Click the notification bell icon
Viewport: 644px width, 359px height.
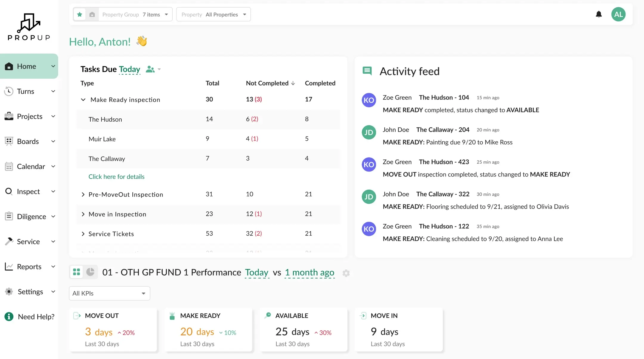[x=599, y=14]
